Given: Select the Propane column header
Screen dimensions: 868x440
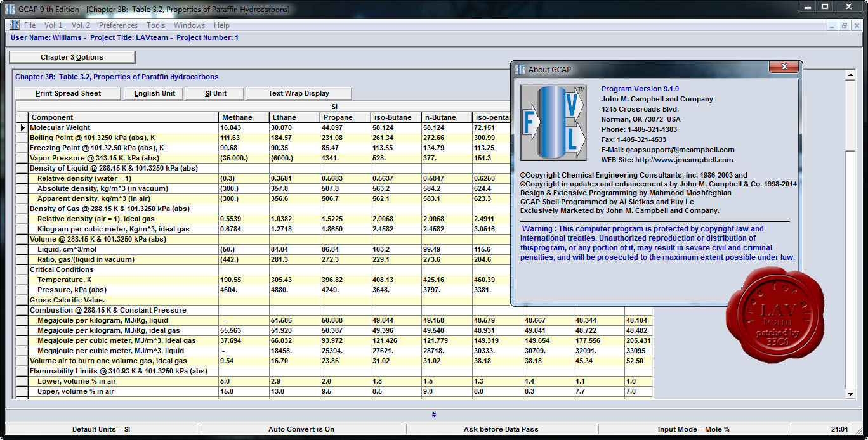Looking at the screenshot, I should click(x=345, y=117).
